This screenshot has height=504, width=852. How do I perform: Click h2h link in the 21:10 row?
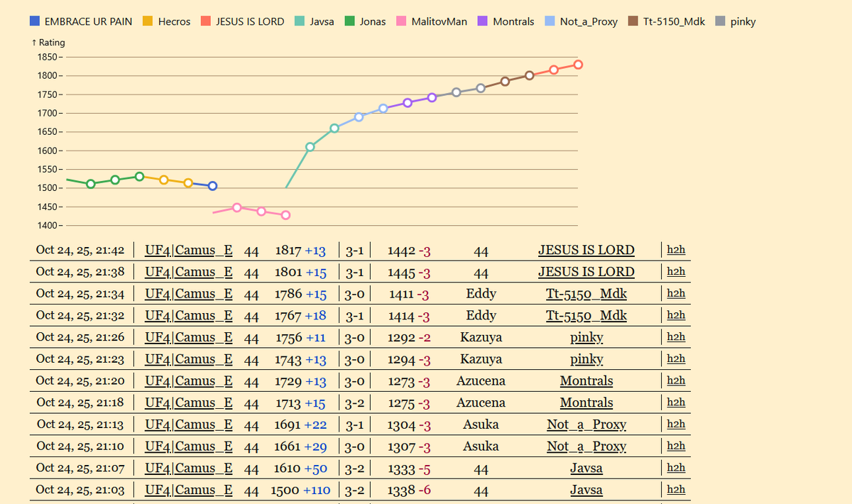(677, 447)
